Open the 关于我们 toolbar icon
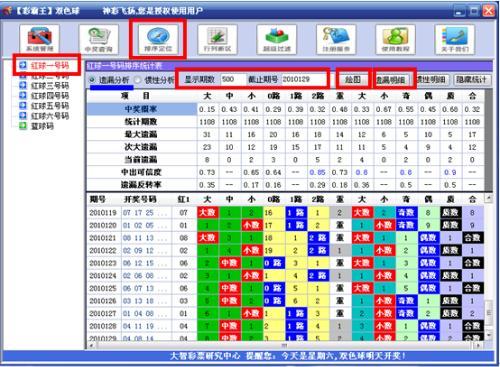 [x=455, y=39]
